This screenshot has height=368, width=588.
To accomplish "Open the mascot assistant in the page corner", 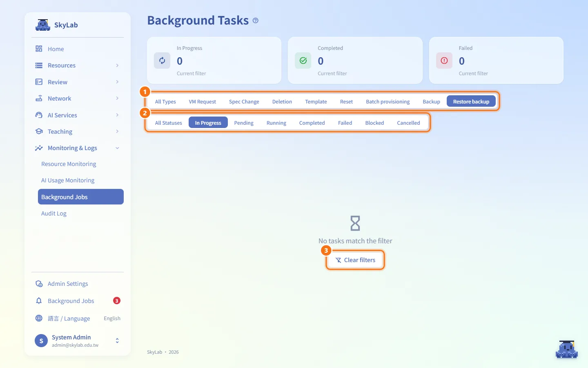I will coord(567,349).
